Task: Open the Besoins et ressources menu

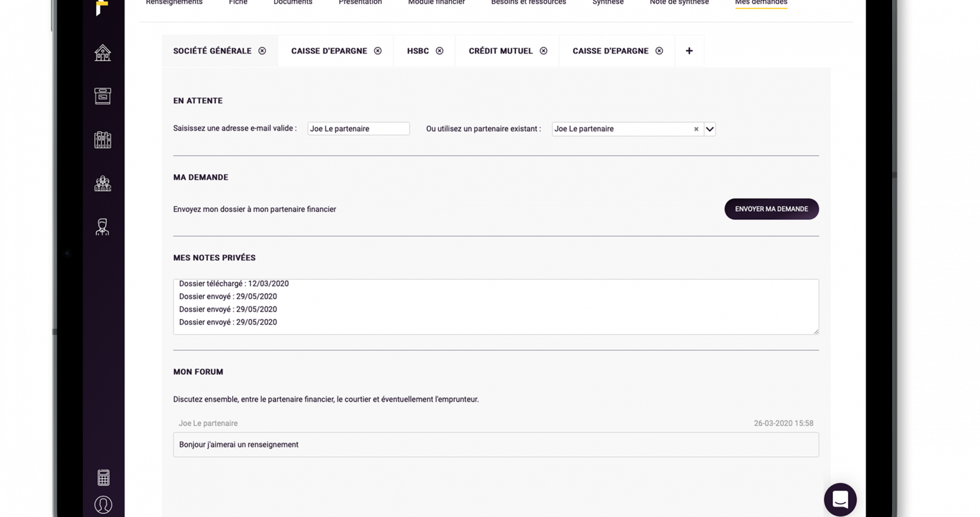Action: (528, 2)
